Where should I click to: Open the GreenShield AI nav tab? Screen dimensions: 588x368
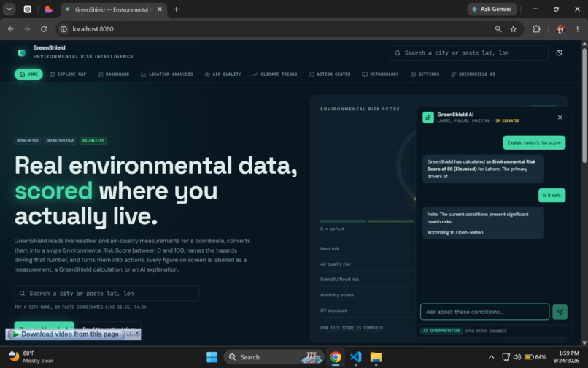[473, 74]
